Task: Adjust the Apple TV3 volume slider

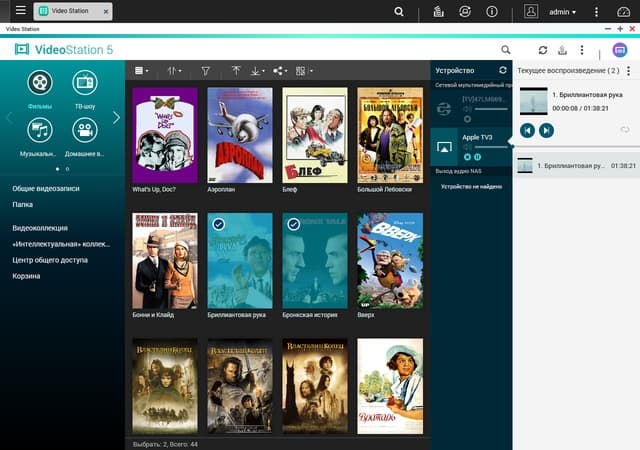Action: pos(490,147)
